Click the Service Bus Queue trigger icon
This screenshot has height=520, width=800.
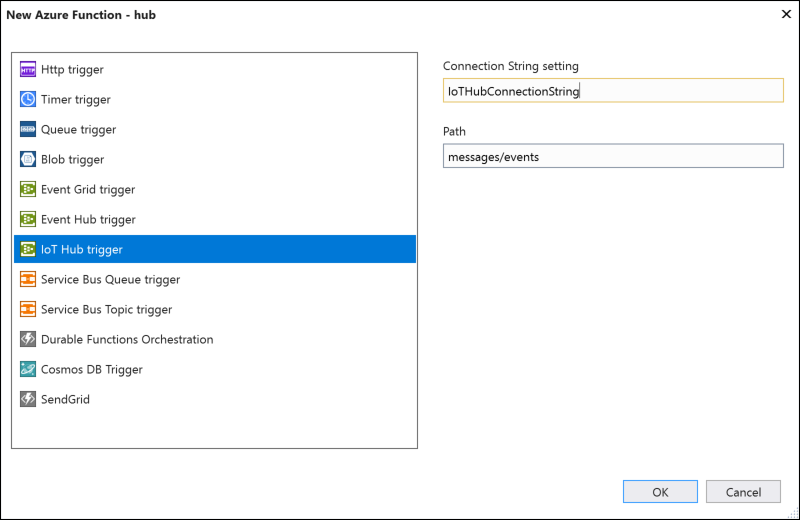pyautogui.click(x=28, y=279)
